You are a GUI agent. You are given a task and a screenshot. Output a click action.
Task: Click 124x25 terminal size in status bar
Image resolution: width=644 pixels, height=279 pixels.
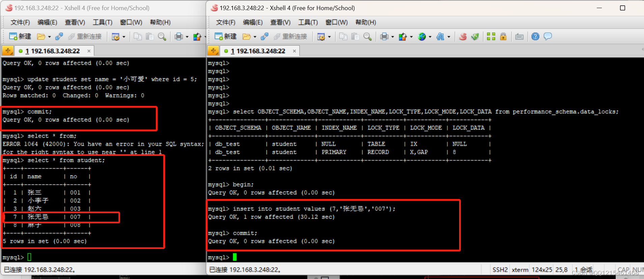(542, 270)
